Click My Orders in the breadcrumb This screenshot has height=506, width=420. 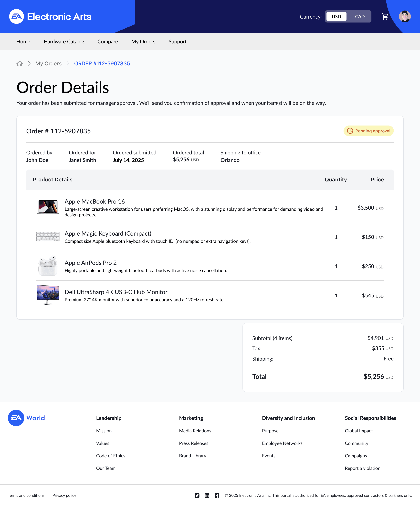tap(48, 63)
